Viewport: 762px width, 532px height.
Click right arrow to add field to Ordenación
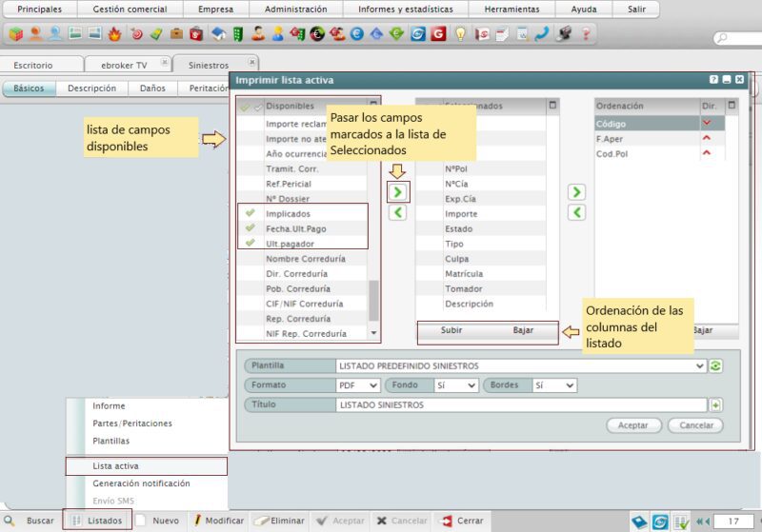575,192
